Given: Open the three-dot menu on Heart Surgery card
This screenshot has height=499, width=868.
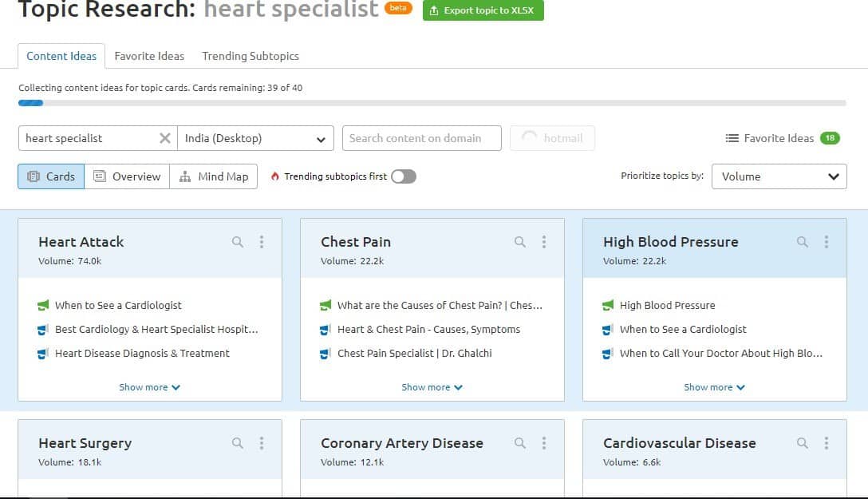Looking at the screenshot, I should point(262,443).
